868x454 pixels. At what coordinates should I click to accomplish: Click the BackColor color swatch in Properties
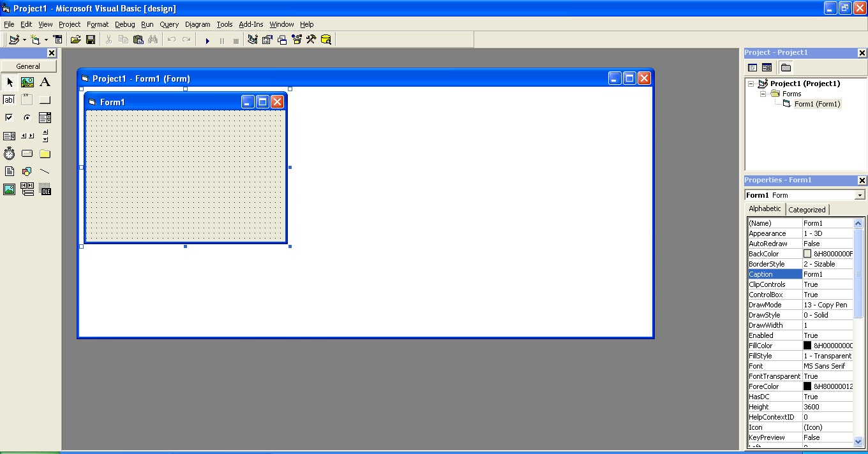coord(809,253)
